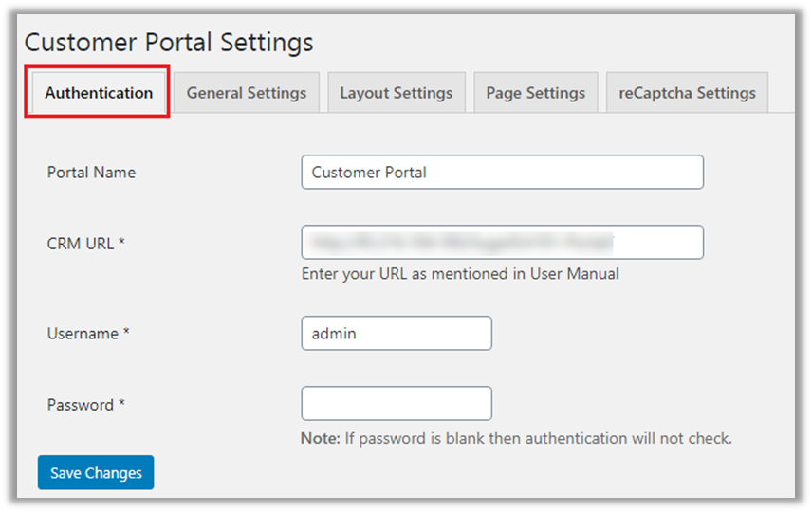
Task: Click the required asterisk beside CRM URL
Action: 122,243
